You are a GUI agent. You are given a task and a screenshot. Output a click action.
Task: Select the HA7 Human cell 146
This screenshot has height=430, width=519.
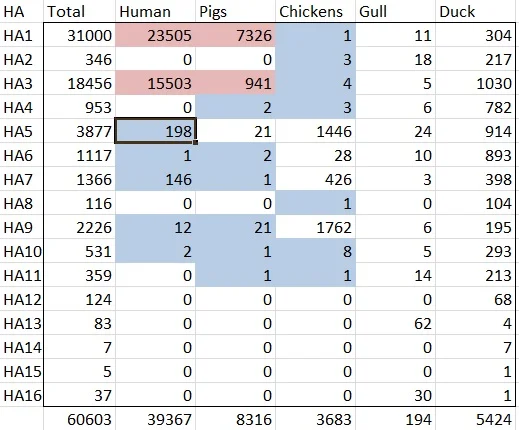tap(155, 179)
